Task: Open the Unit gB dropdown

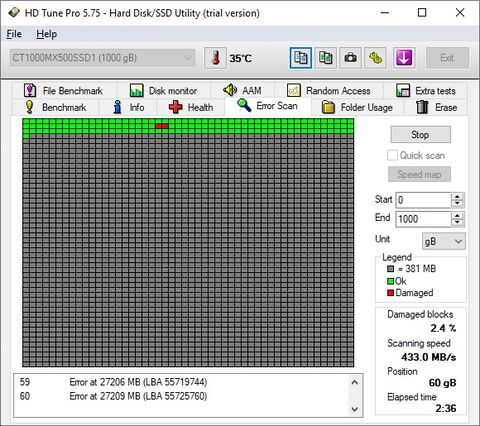Action: coord(443,241)
